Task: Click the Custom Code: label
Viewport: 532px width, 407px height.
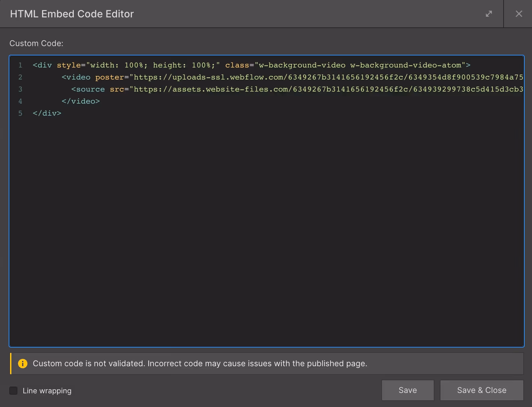Action: [x=36, y=43]
